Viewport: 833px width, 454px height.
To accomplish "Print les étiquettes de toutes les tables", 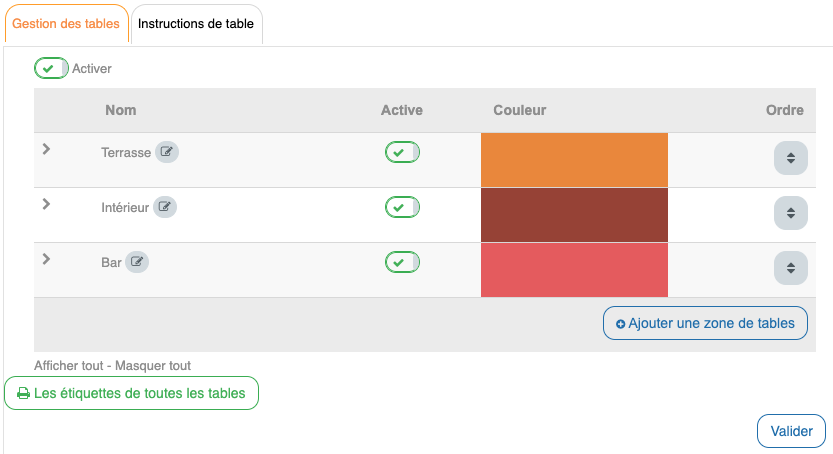I will click(131, 393).
